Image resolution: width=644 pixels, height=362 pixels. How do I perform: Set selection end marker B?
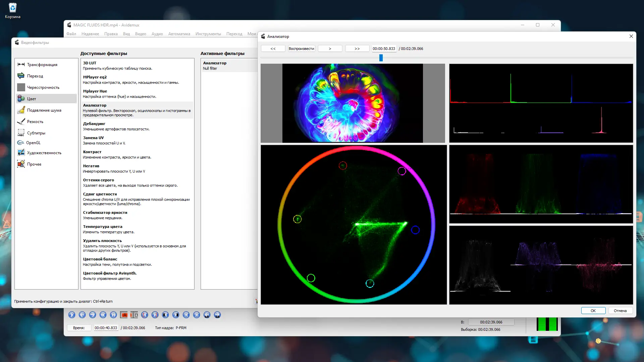[135, 315]
